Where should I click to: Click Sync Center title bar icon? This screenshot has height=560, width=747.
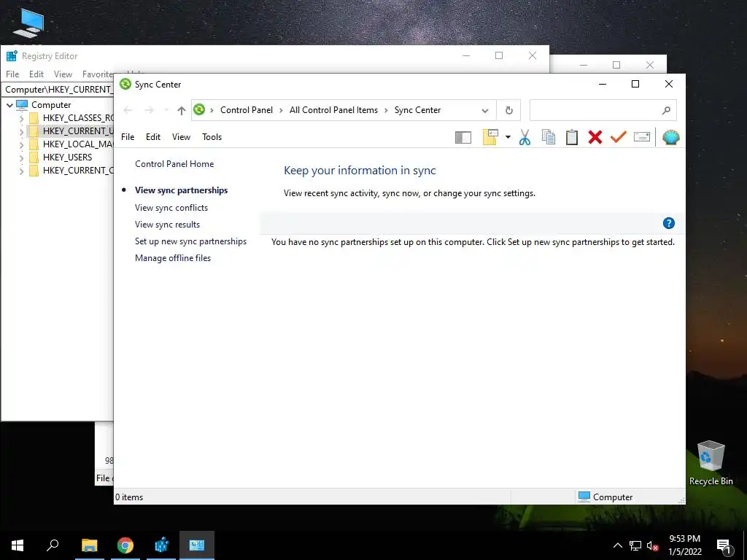pos(125,85)
